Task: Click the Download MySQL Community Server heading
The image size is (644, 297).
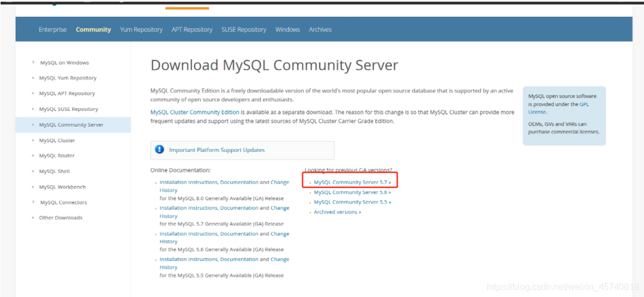Action: point(274,66)
